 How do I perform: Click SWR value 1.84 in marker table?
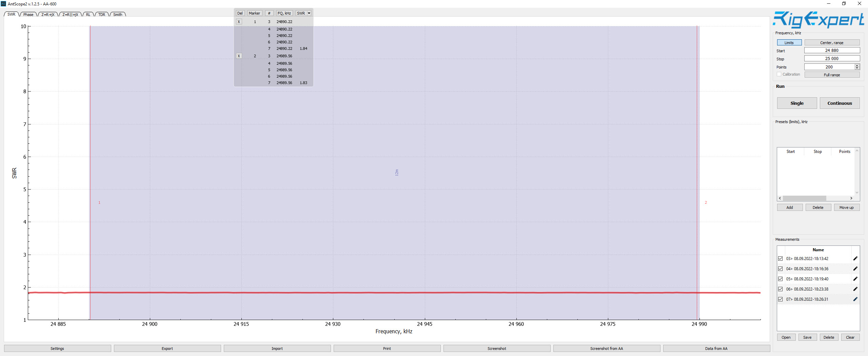pos(303,48)
